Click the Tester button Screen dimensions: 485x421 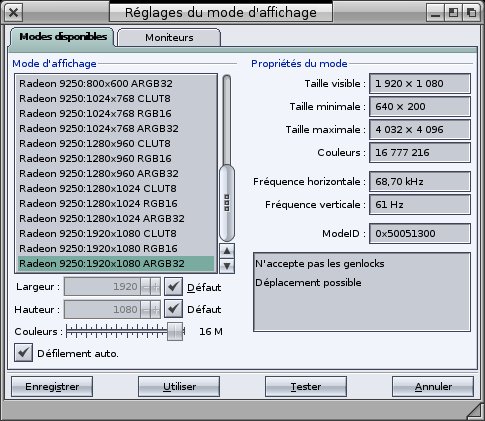pos(306,387)
